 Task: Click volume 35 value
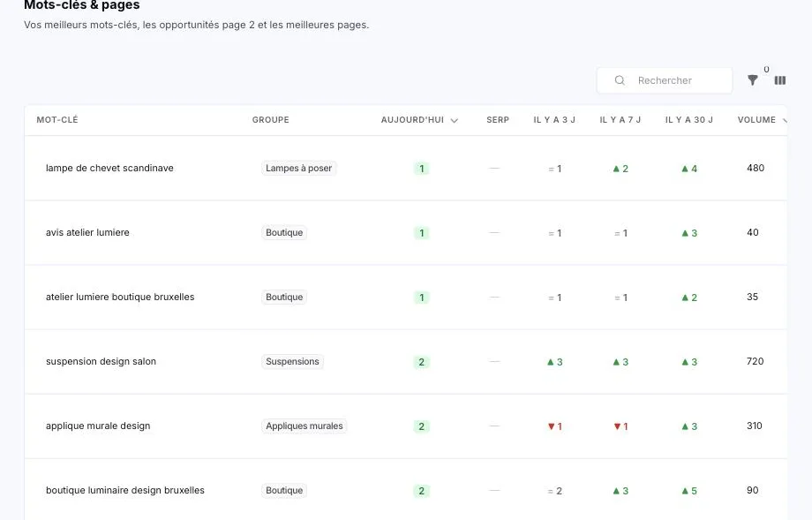click(753, 297)
